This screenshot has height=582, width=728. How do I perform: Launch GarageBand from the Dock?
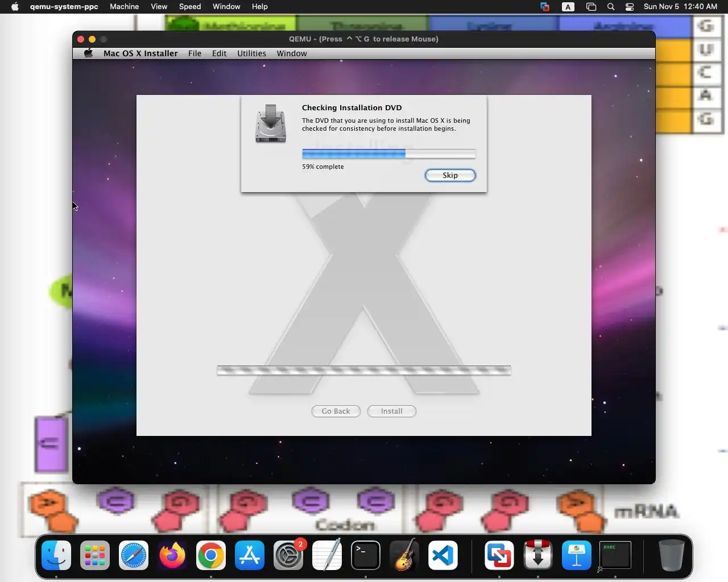click(404, 555)
